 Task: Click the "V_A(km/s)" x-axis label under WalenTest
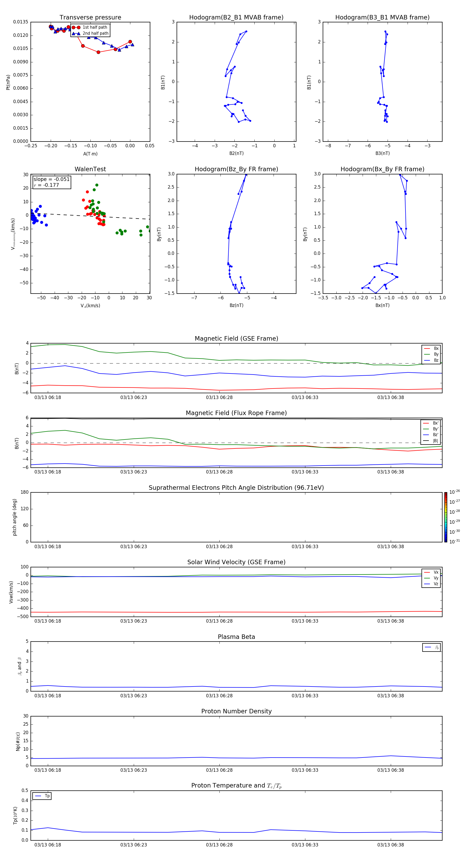pos(90,306)
